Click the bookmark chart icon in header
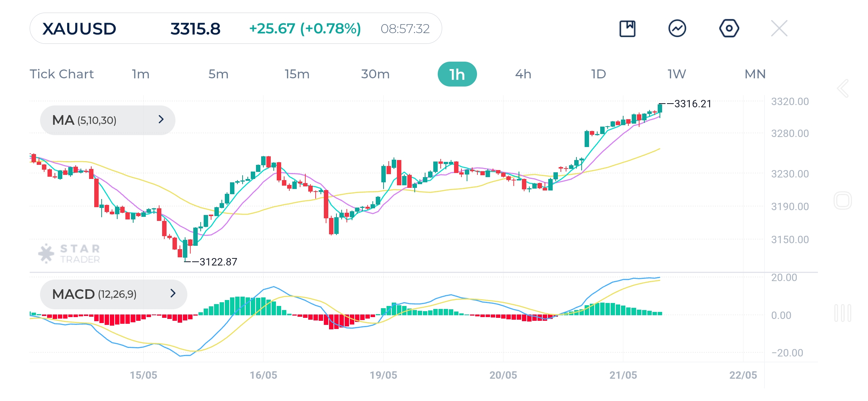The image size is (868, 401). 628,28
